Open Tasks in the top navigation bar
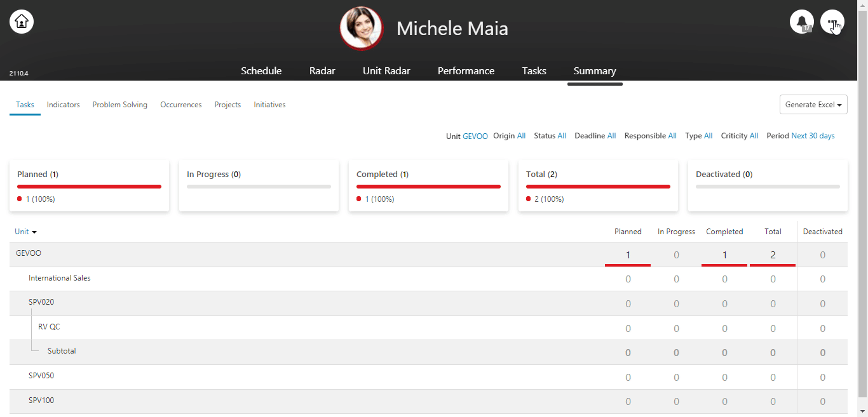This screenshot has height=417, width=868. [x=534, y=71]
